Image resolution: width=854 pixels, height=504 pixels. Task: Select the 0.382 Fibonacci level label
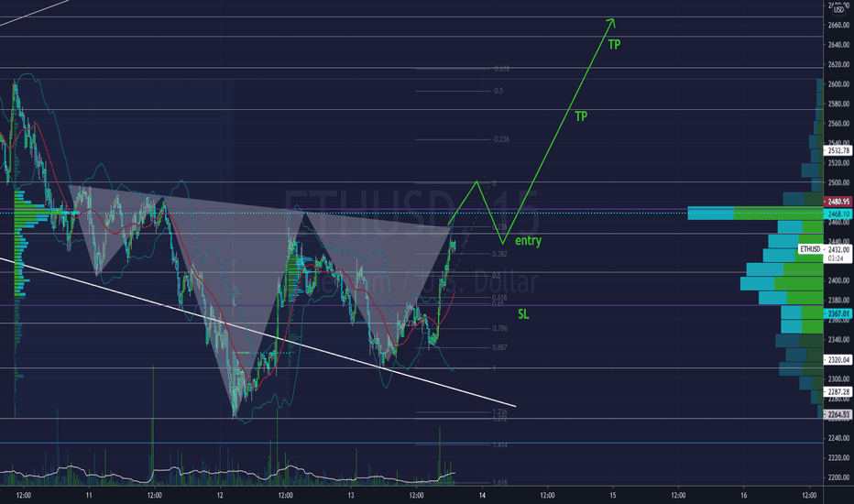tap(499, 254)
